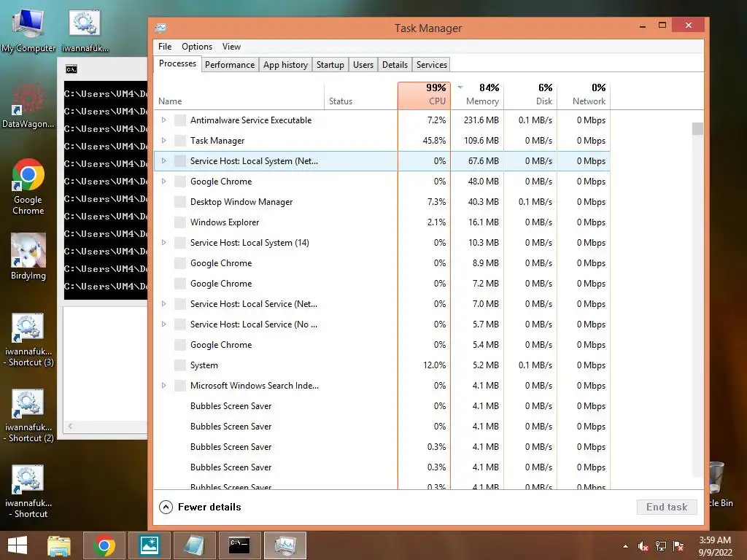Launch Google Chrome from the desktop shortcut
The height and width of the screenshot is (560, 747).
pyautogui.click(x=28, y=186)
